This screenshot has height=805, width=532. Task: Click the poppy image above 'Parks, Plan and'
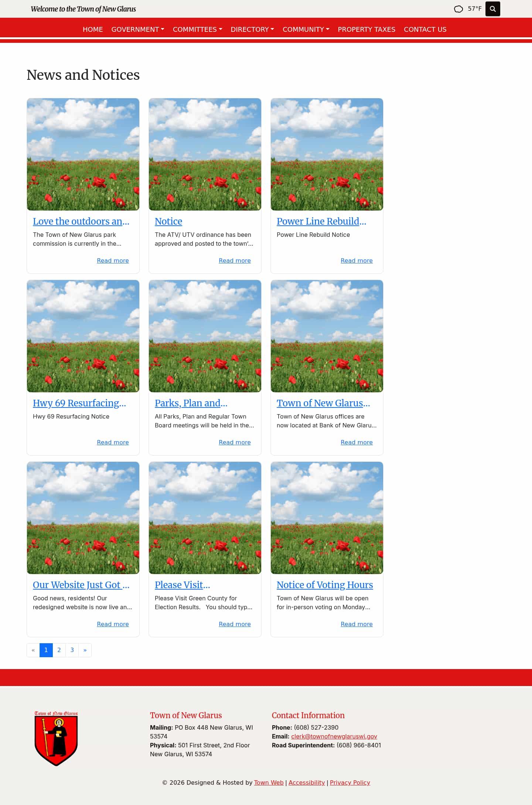205,336
